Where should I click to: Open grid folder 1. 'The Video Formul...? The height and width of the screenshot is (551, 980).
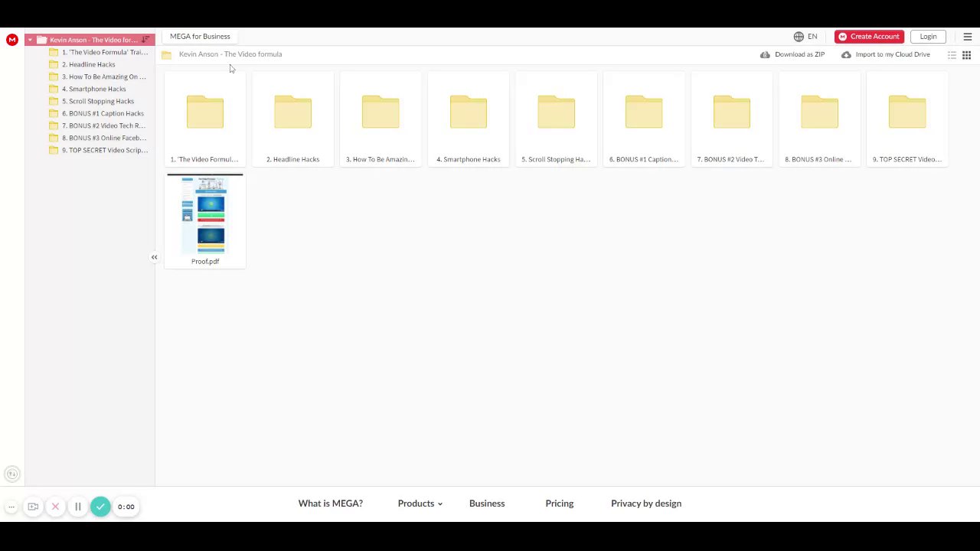click(x=205, y=119)
